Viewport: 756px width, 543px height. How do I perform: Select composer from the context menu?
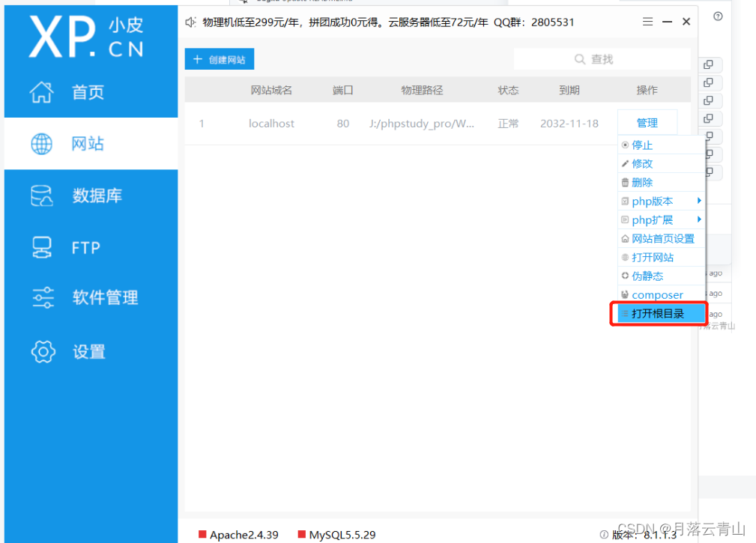(657, 294)
